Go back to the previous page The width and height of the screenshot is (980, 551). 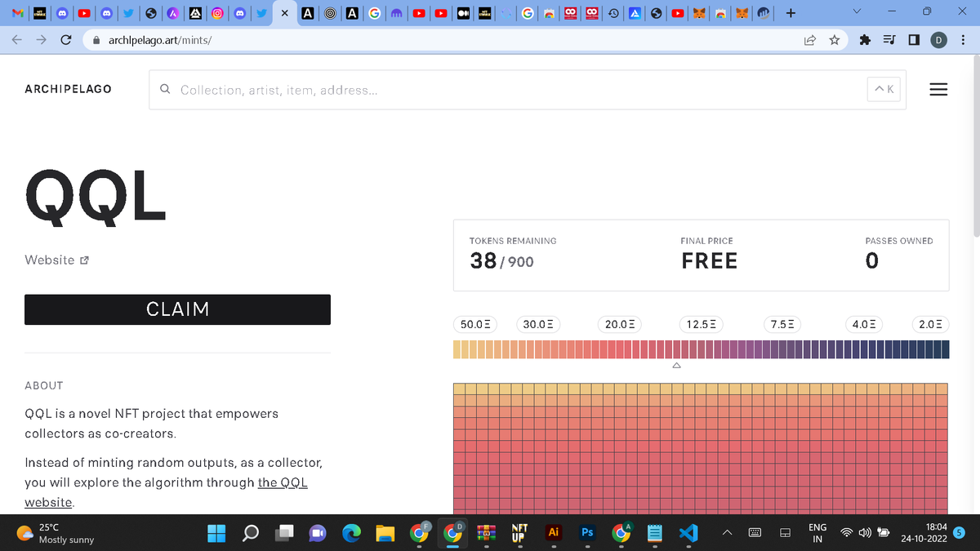coord(17,39)
